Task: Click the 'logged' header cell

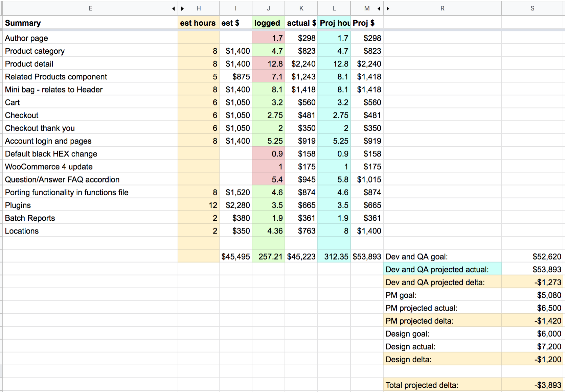Action: (x=268, y=23)
